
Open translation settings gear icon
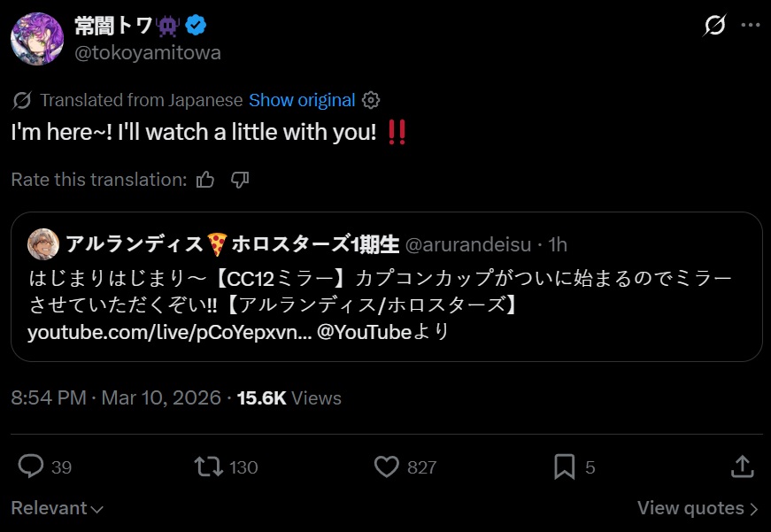coord(373,100)
